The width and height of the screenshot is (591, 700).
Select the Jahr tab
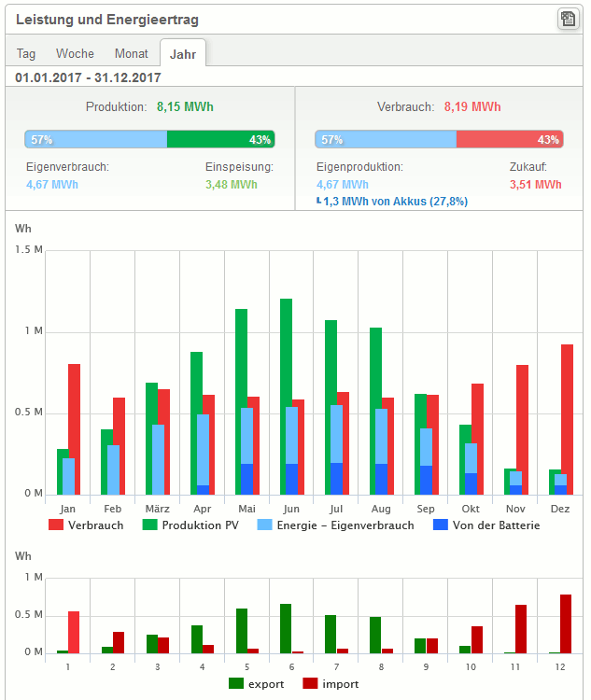183,54
